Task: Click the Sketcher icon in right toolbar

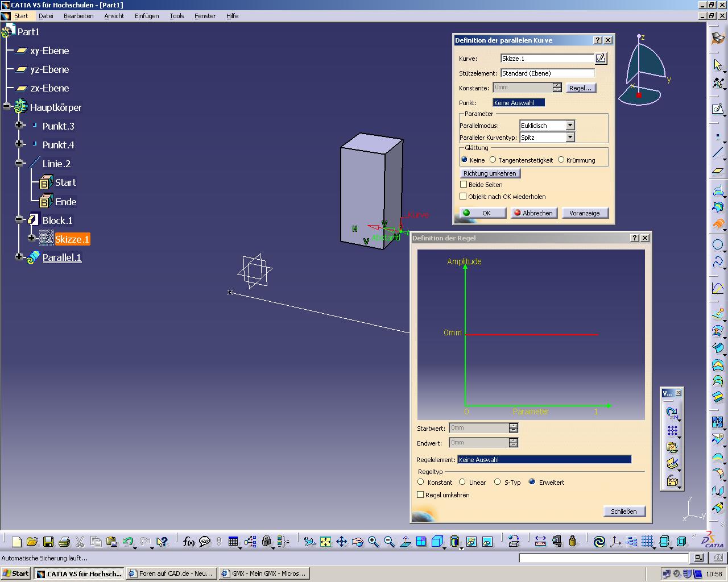Action: point(718,109)
